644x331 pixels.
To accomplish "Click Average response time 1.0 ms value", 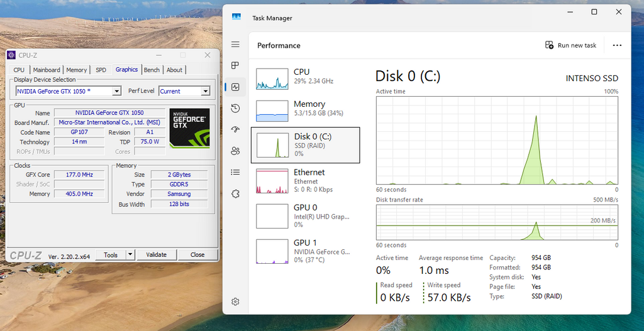I will point(434,271).
